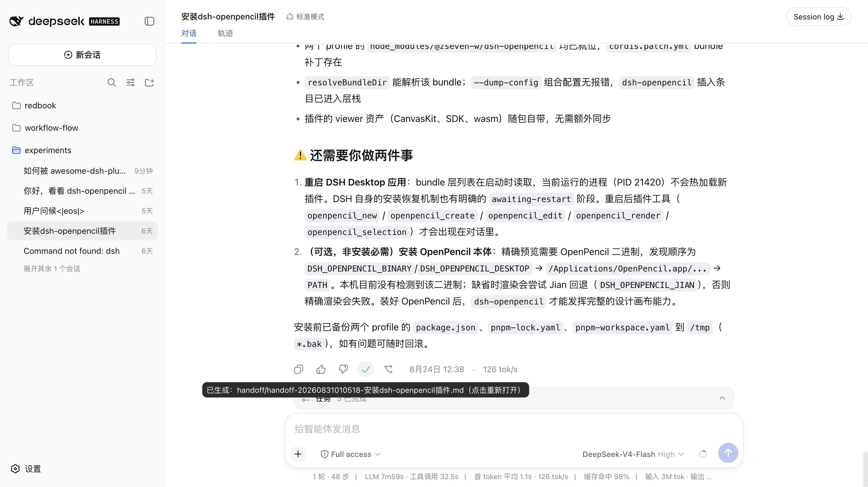
Task: Open workspace filter settings icon
Action: coord(130,83)
